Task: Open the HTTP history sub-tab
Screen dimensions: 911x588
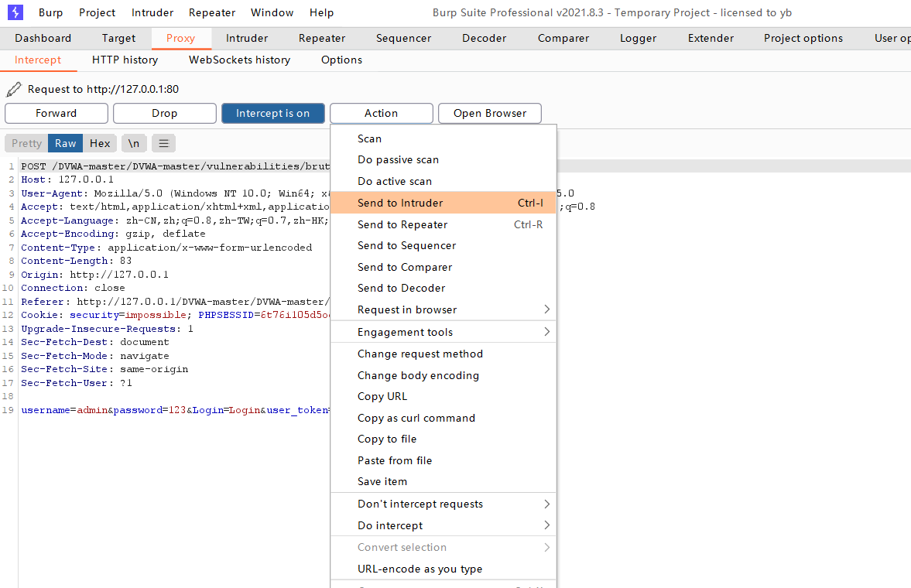Action: point(125,60)
